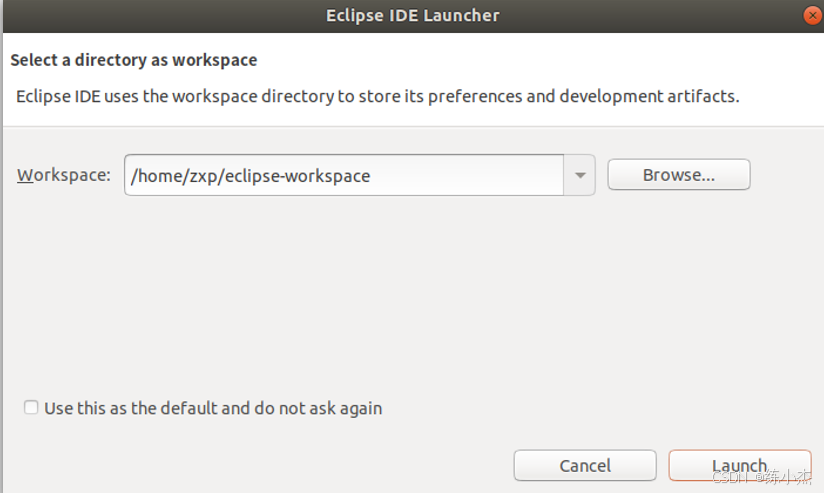Click 'Select a directory as workspace' heading
Viewport: 824px width, 493px height.
(134, 60)
